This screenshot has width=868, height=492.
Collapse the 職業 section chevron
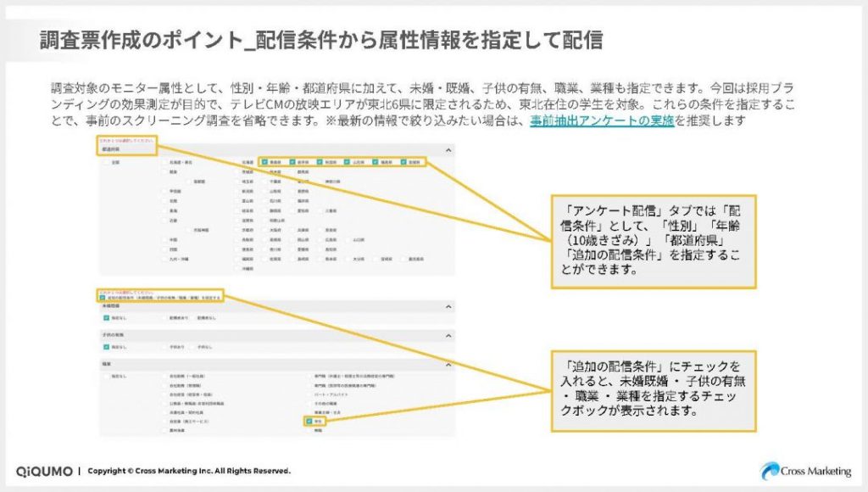(x=448, y=364)
